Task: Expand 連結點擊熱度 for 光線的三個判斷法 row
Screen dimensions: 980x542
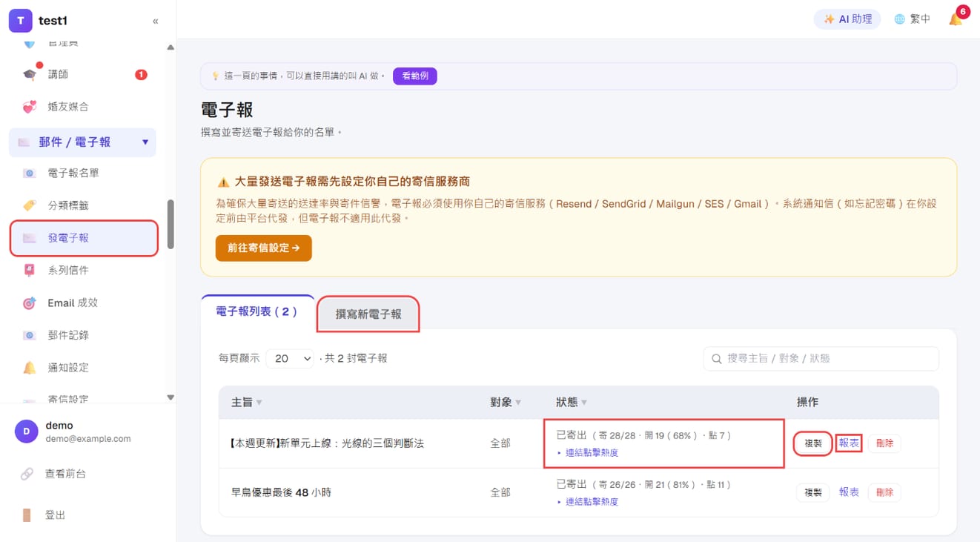Action: coord(587,452)
